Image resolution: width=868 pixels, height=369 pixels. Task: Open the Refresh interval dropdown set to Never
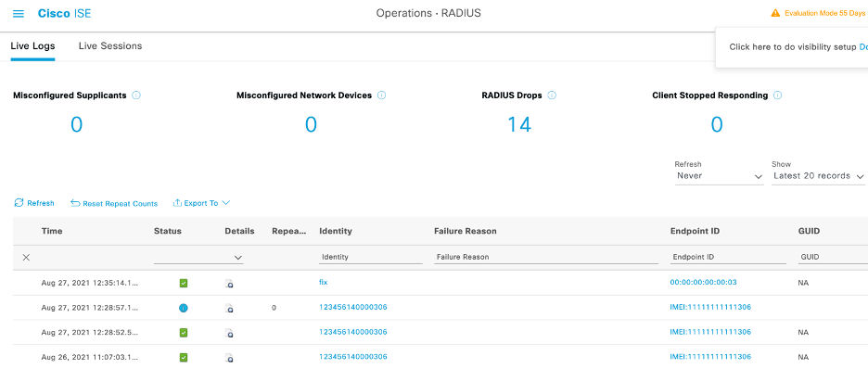click(x=719, y=176)
